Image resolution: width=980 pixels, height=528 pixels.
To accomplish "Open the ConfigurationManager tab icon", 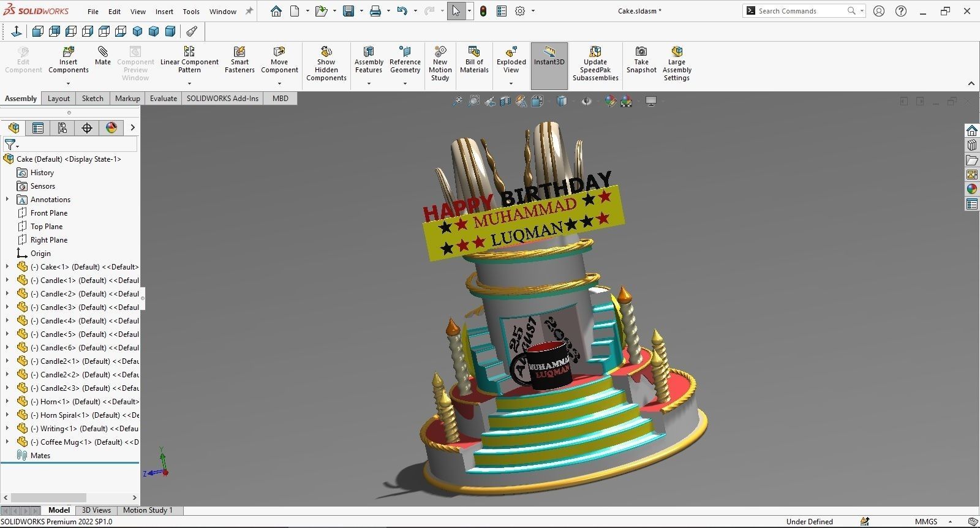I will [x=62, y=127].
